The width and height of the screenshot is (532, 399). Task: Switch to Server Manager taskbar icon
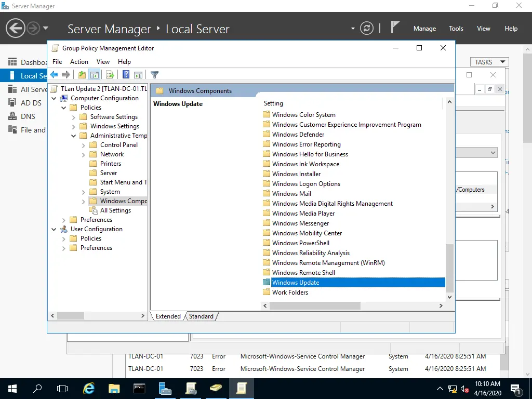[165, 389]
